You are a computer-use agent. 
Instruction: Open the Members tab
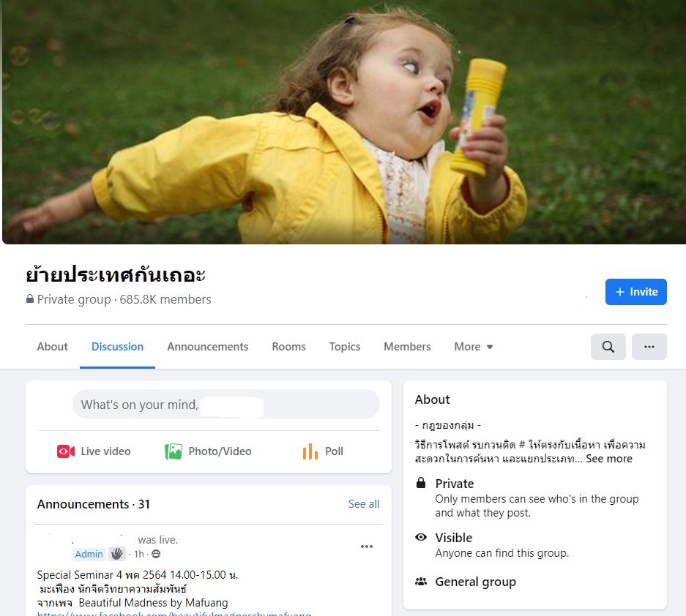tap(407, 347)
